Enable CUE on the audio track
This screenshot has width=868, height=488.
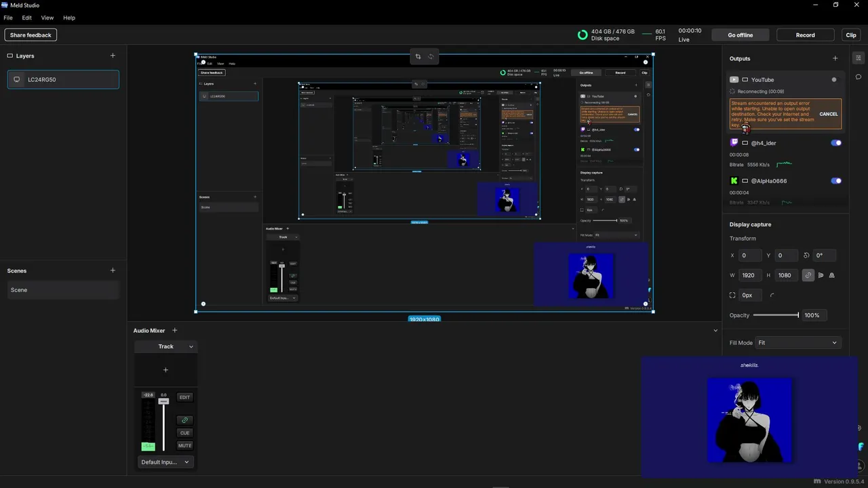pos(184,432)
